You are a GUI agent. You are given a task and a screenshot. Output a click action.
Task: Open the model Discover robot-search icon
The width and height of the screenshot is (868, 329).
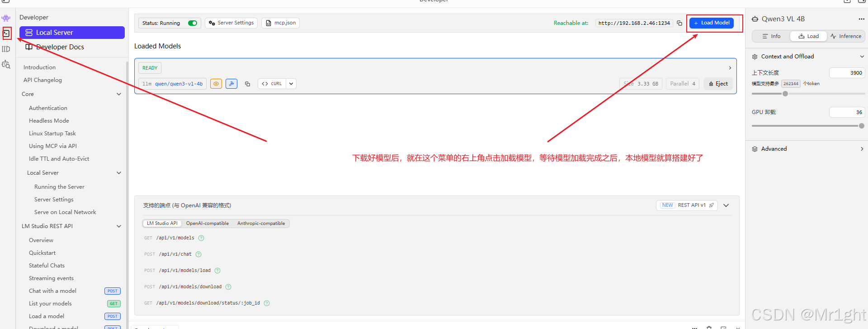click(6, 64)
